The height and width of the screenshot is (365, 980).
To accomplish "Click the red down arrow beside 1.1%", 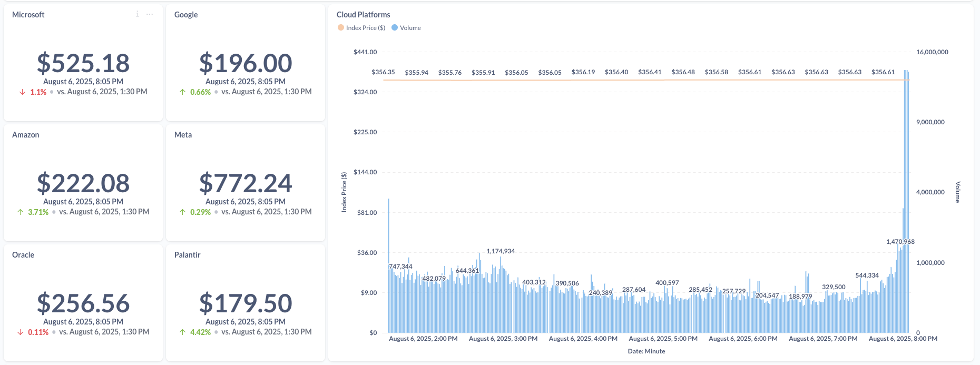I will pyautogui.click(x=22, y=92).
